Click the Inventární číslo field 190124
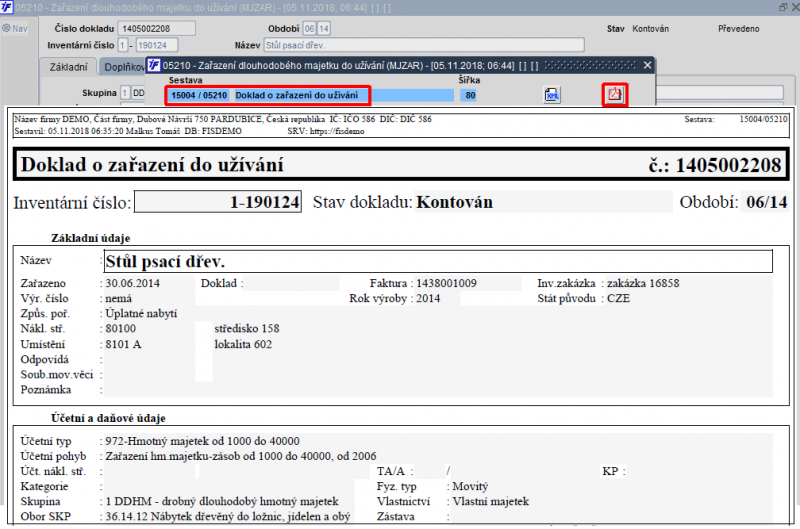This screenshot has width=800, height=529. (x=157, y=45)
